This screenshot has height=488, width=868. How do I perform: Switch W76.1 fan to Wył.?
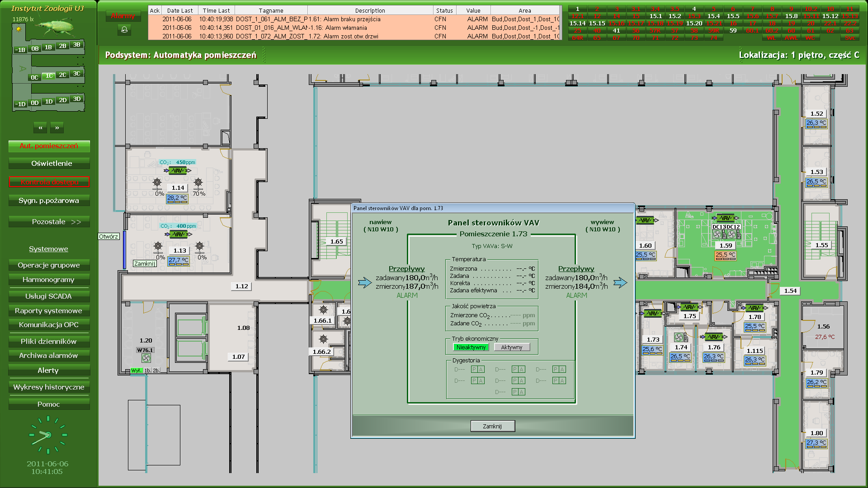[137, 371]
